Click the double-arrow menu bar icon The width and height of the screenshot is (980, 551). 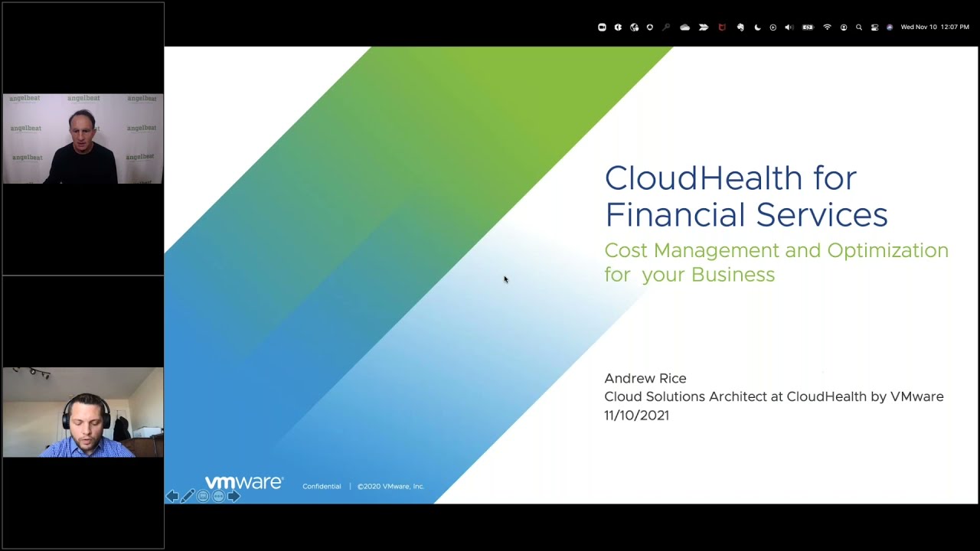[x=704, y=28]
